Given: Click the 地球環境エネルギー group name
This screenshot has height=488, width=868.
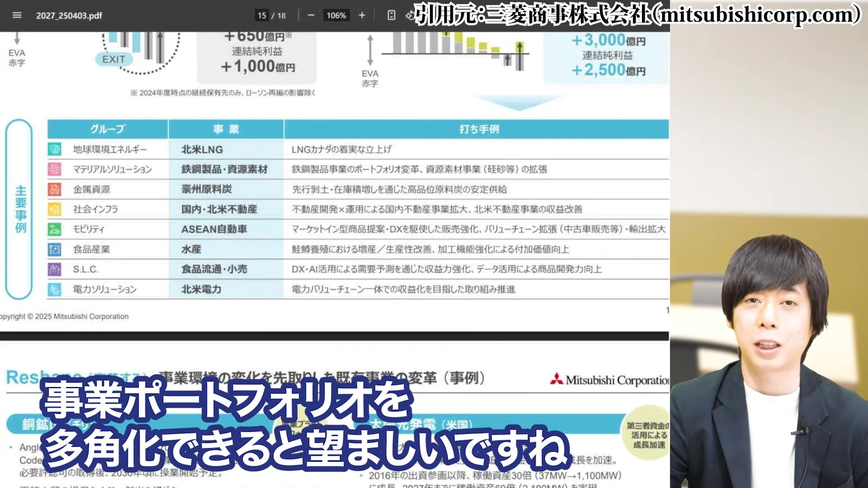Looking at the screenshot, I should 110,150.
